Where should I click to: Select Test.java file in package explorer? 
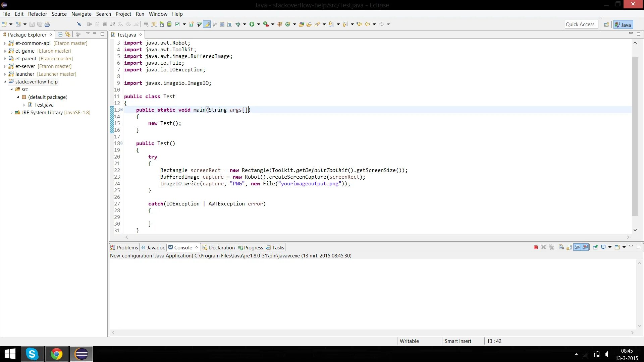pyautogui.click(x=44, y=105)
